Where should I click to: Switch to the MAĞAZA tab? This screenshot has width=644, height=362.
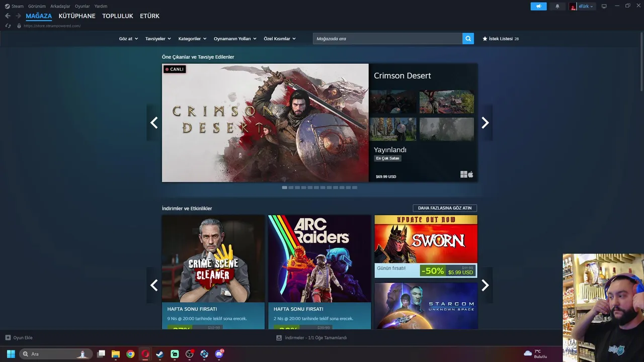[x=39, y=16]
